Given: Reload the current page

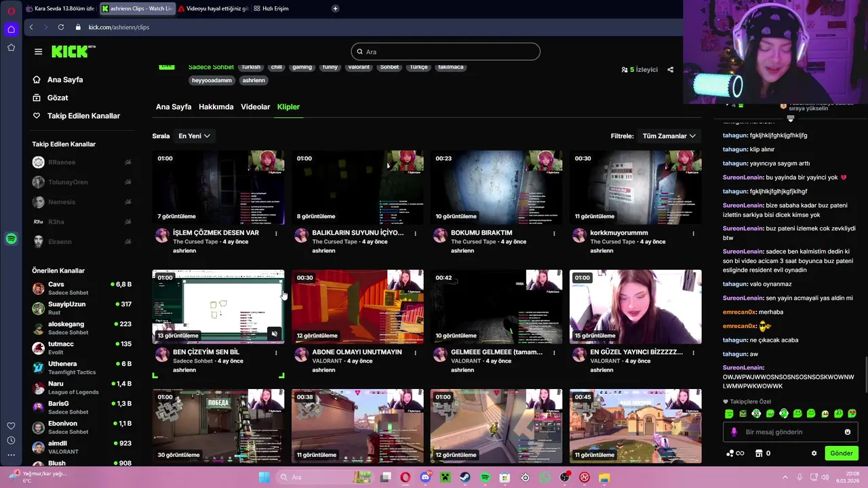Looking at the screenshot, I should pos(61,27).
